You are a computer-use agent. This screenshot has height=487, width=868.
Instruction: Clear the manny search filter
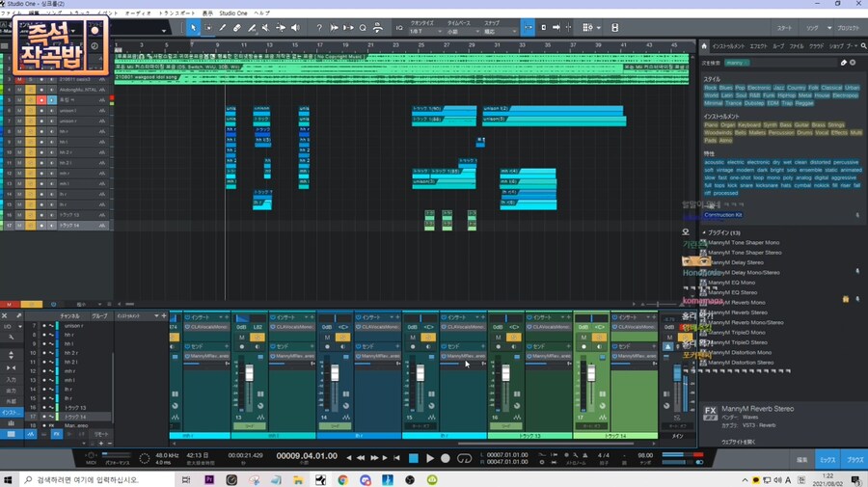click(x=853, y=63)
